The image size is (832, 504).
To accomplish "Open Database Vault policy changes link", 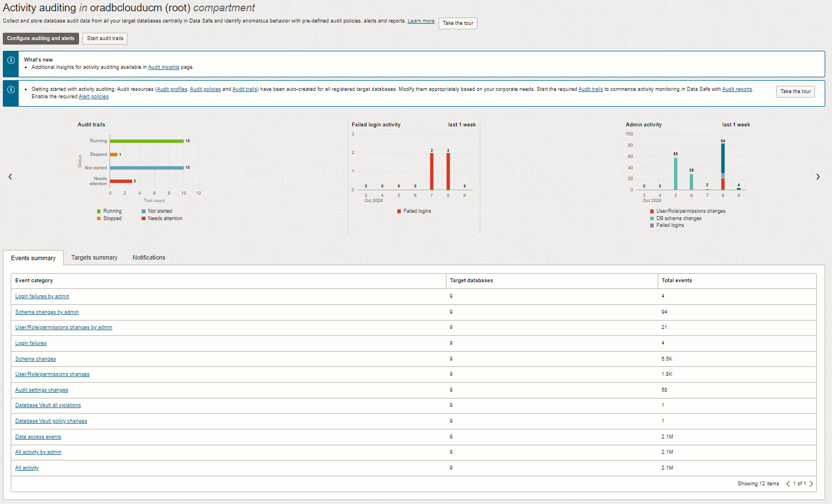I will click(x=51, y=421).
